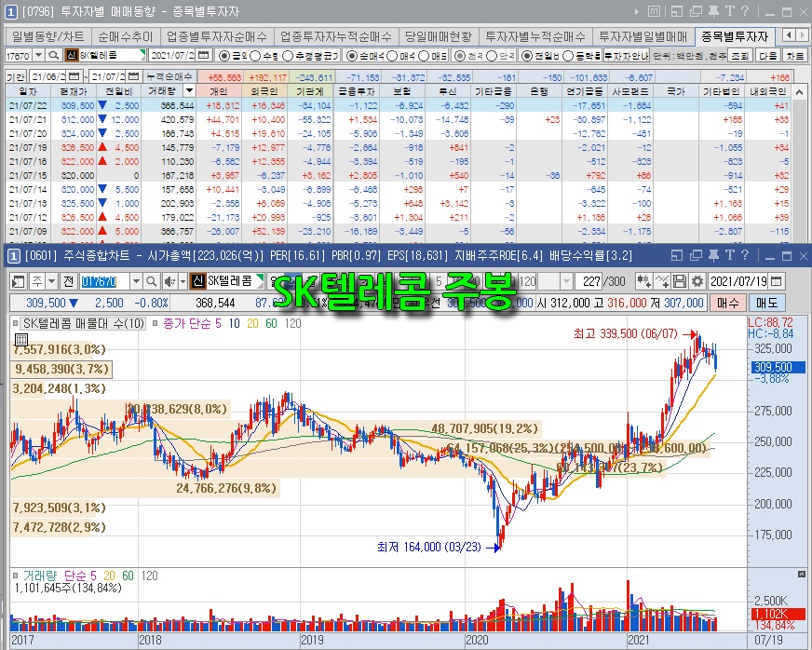Screen dimensions: 812x650
Task: Click the T font icon in chart window title
Action: coord(729,255)
